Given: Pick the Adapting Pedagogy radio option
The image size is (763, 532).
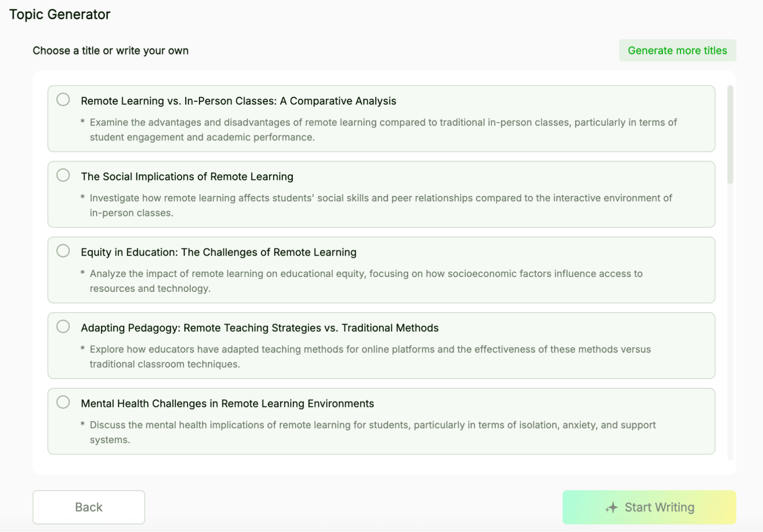Looking at the screenshot, I should point(63,327).
